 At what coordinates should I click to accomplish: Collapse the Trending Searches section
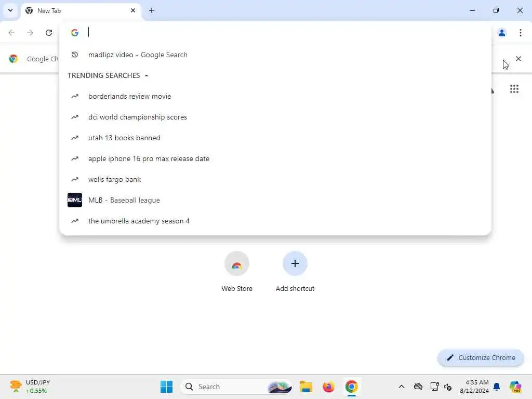(x=147, y=75)
